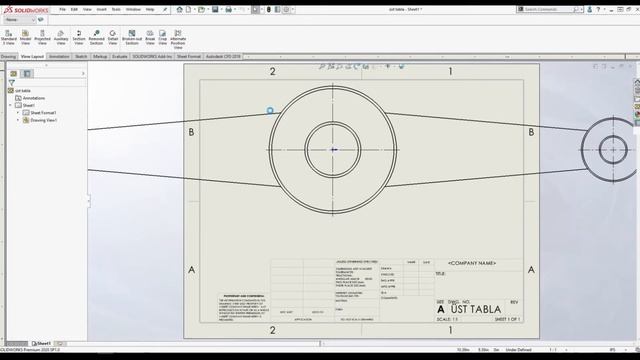The image size is (640, 360).
Task: Click the UST TABLA drawing number text
Action: click(x=476, y=309)
